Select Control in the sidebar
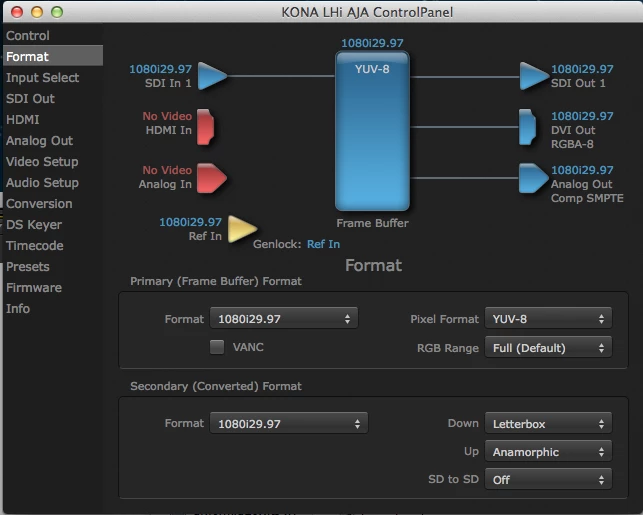The image size is (643, 515). 53,35
